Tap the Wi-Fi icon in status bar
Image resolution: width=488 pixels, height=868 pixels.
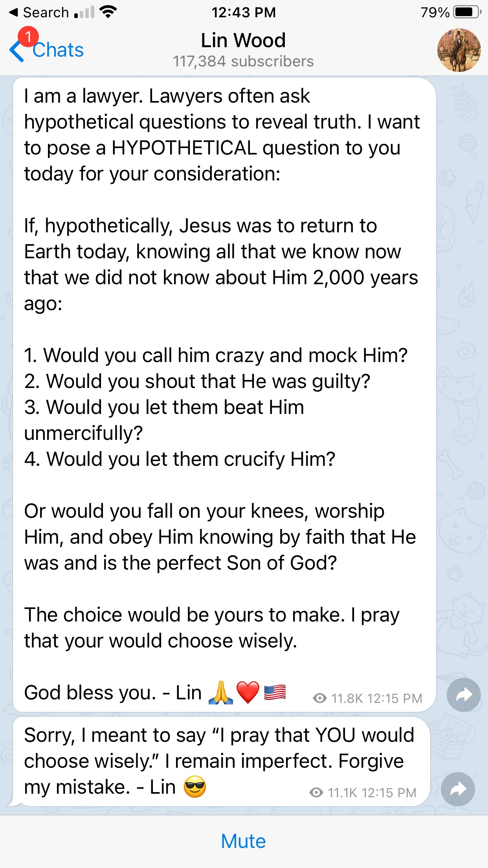(108, 12)
